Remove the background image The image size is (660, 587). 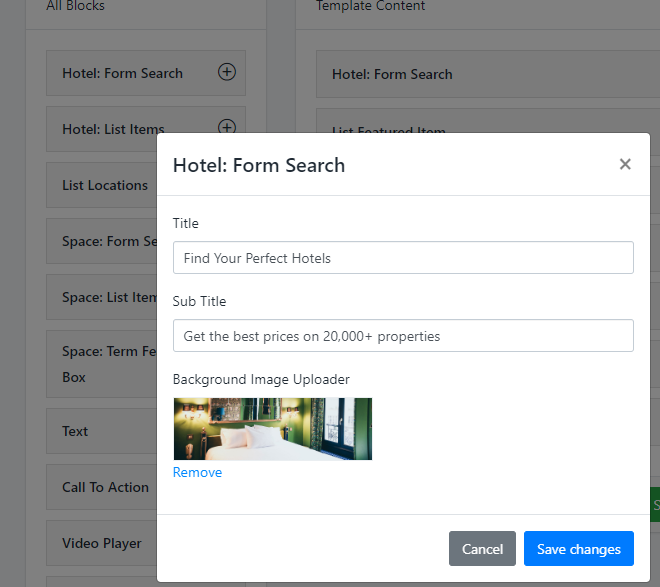click(197, 472)
